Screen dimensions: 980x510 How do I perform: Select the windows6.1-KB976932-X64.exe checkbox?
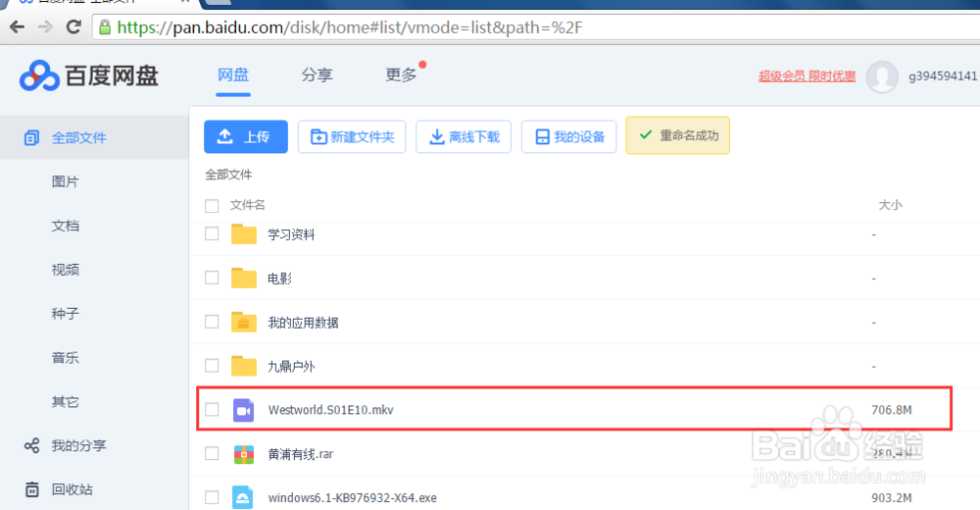212,497
